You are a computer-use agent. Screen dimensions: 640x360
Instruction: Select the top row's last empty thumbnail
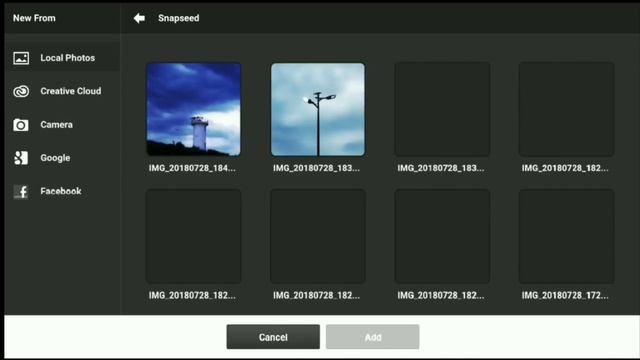[x=567, y=109]
